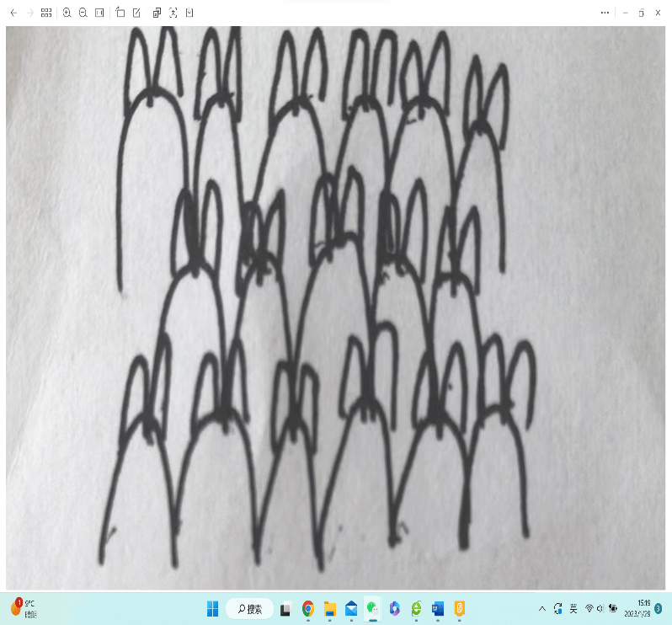Save the image with the rightmost toolbar icon
Image resolution: width=672 pixels, height=625 pixels.
coord(189,13)
